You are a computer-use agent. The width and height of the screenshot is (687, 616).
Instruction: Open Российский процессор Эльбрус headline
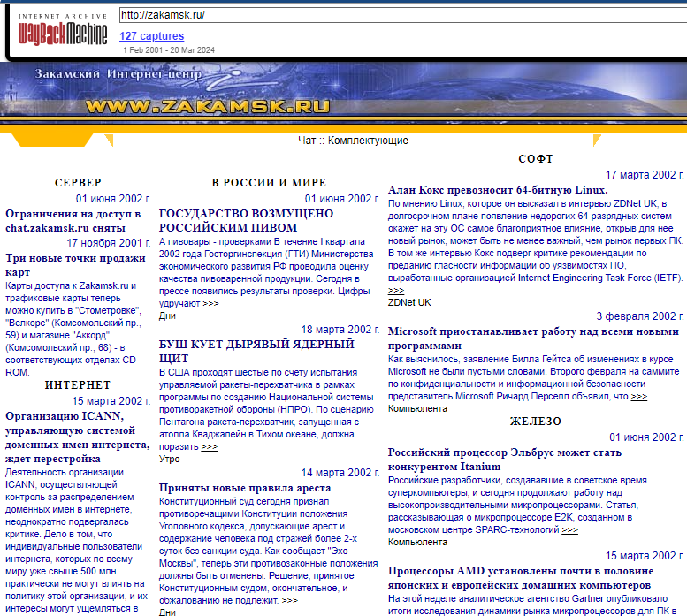coord(504,460)
